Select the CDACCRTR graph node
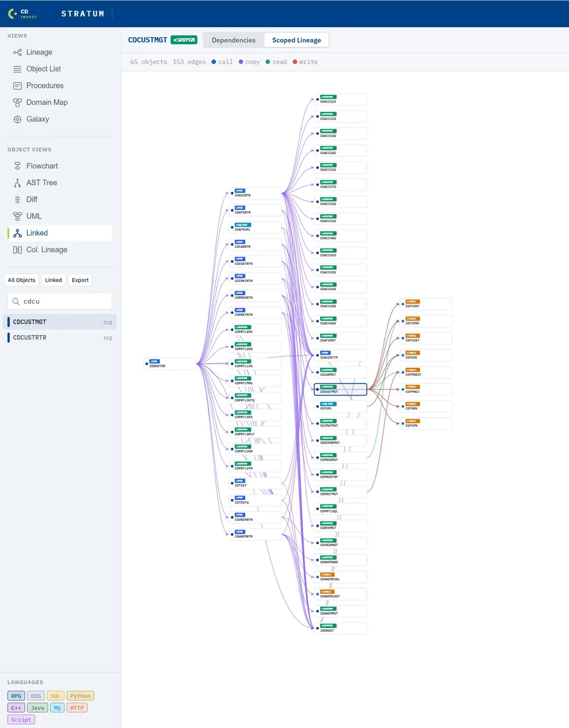 coord(255,193)
